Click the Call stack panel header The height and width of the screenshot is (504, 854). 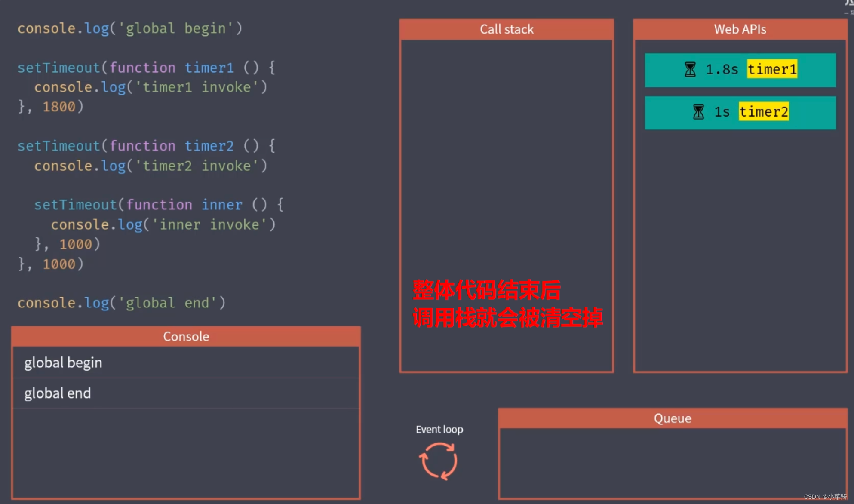[x=506, y=29]
